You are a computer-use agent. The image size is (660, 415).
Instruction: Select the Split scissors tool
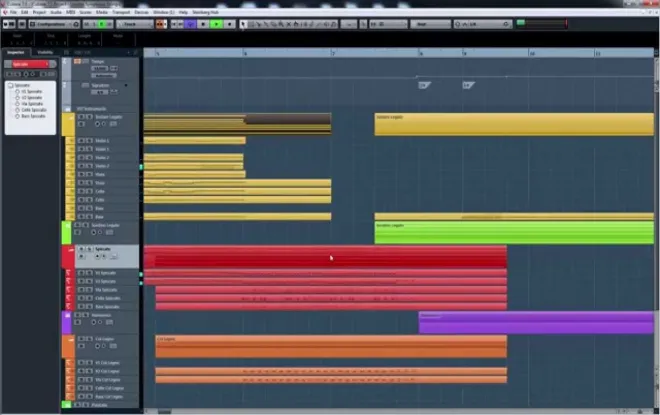point(258,24)
